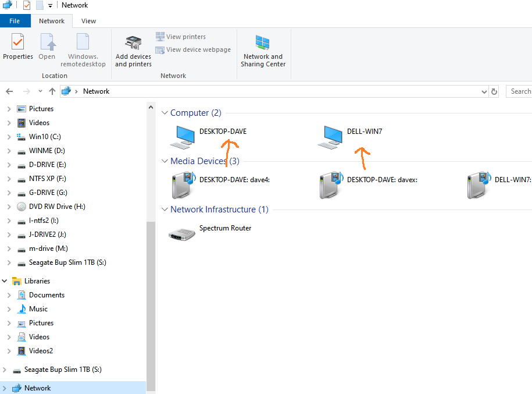The image size is (532, 394).
Task: Select DESKTOP-DAVE: dave4: media device icon
Action: [184, 185]
